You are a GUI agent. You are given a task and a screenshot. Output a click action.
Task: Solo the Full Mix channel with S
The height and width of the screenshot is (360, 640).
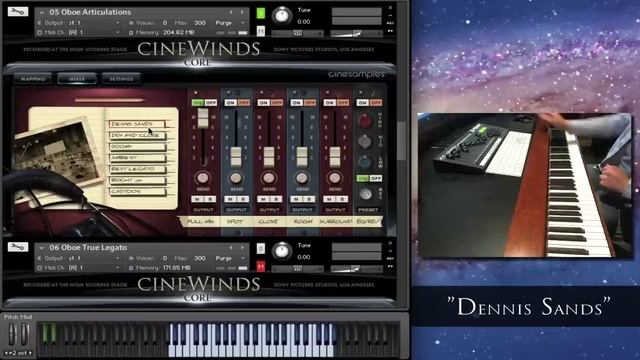210,199
